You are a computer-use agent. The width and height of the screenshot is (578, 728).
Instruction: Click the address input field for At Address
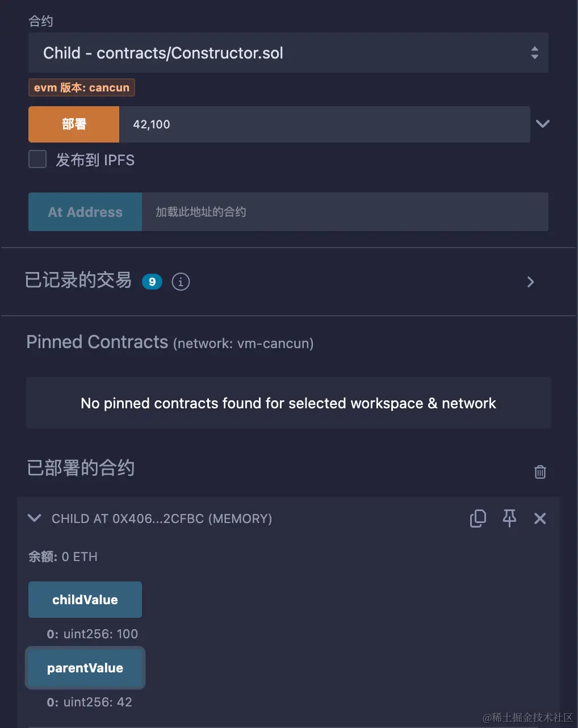[x=344, y=212]
